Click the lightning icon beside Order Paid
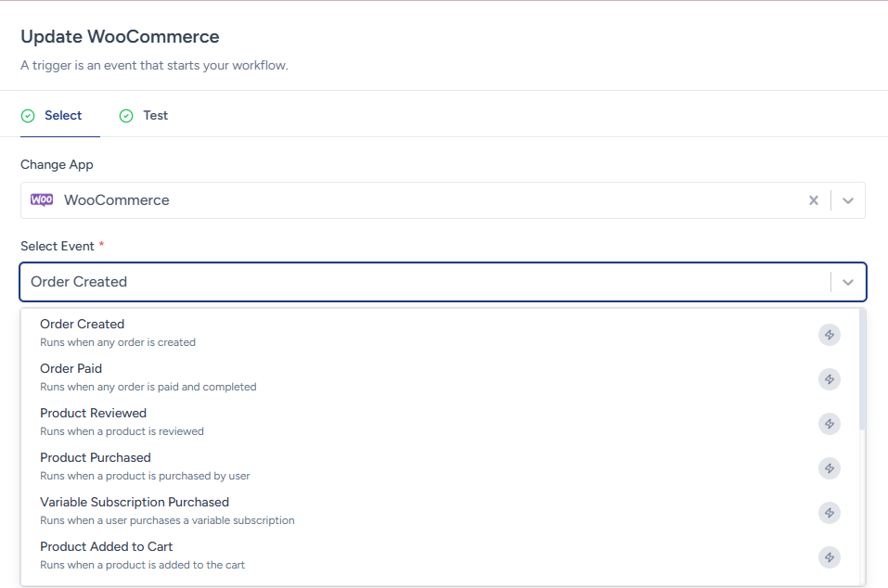Screen dimensions: 888x588 [x=829, y=379]
